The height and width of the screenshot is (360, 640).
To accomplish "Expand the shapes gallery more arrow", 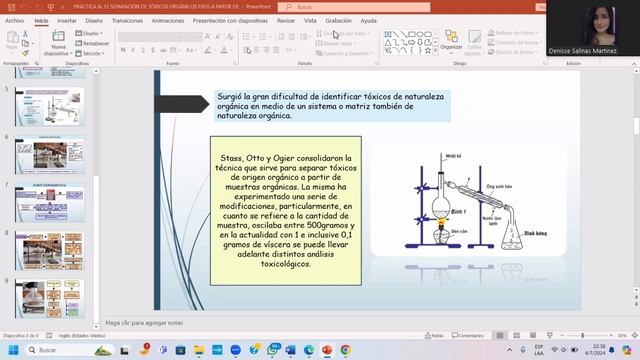I will coord(436,51).
